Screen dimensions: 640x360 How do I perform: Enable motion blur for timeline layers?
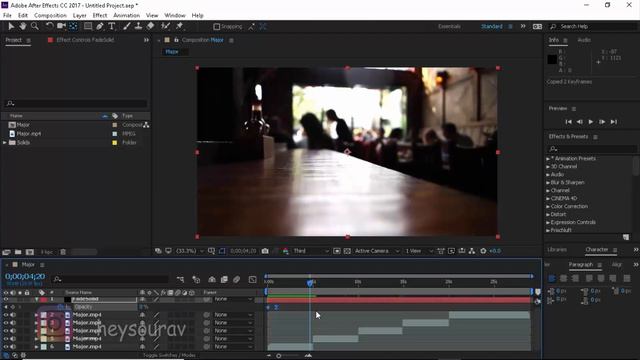tap(236, 280)
